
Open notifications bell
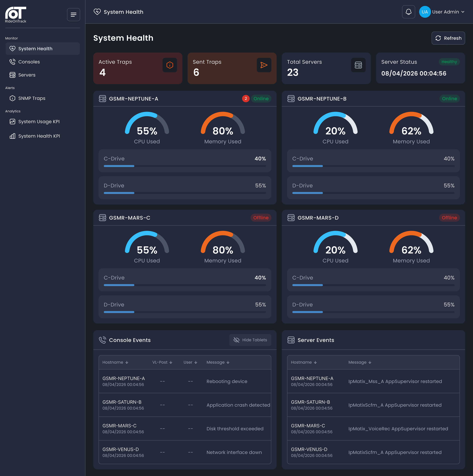pos(408,12)
